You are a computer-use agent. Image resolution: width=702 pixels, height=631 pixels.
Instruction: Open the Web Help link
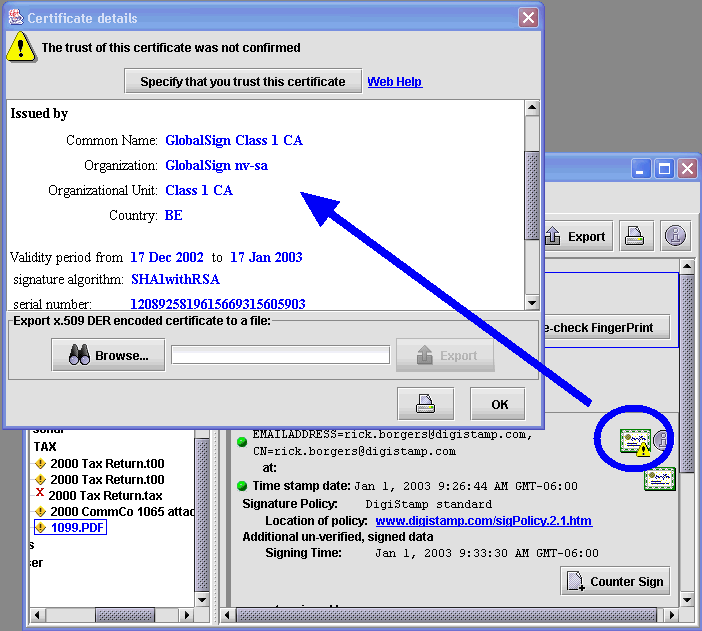click(x=394, y=82)
